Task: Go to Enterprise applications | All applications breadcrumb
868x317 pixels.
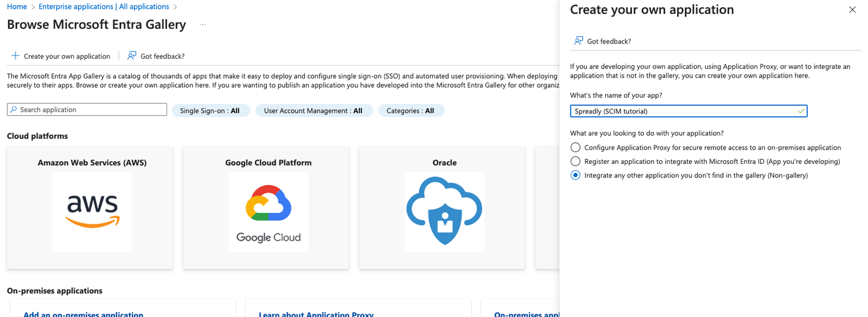Action: click(104, 7)
